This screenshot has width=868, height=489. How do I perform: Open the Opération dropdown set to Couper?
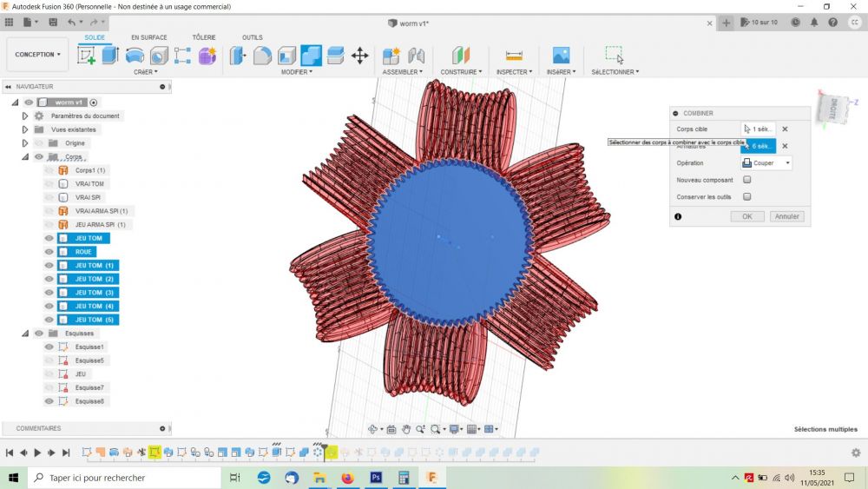[766, 162]
